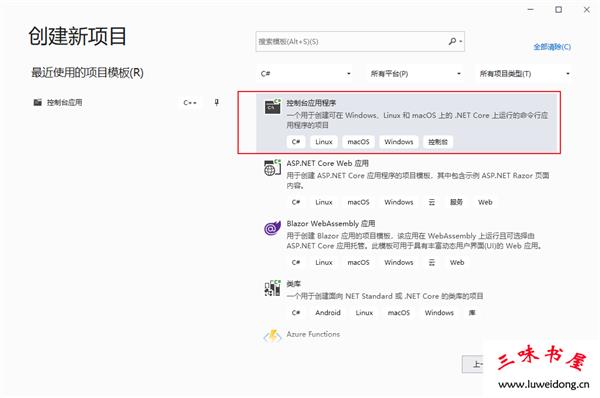Click 云 tag under Blazor WebAssembly 应用

tap(432, 263)
